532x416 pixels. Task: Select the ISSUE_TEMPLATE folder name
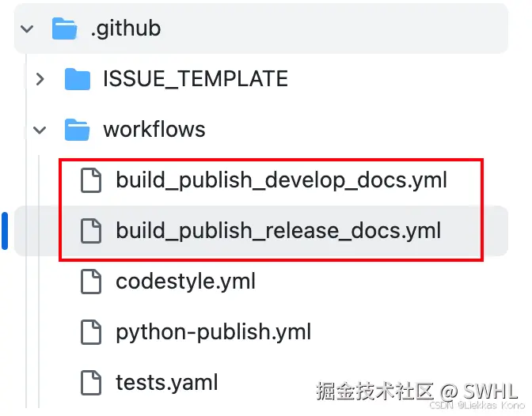[x=195, y=79]
